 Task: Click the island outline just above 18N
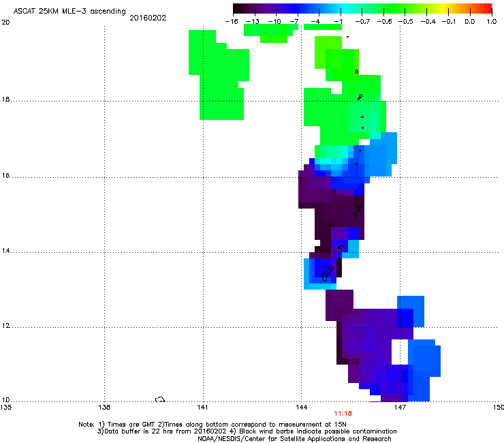[360, 97]
